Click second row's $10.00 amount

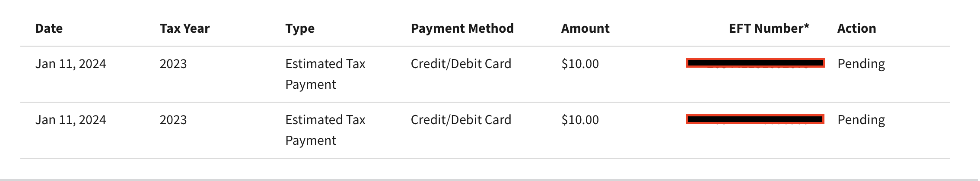coord(580,120)
